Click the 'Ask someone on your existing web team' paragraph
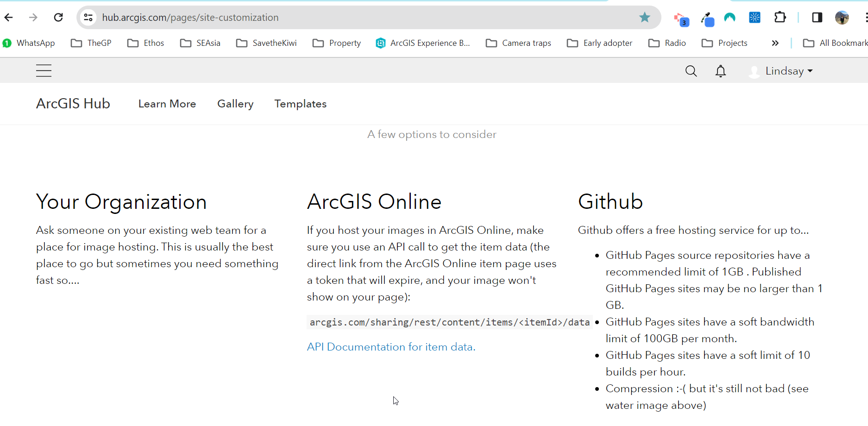 (x=157, y=255)
